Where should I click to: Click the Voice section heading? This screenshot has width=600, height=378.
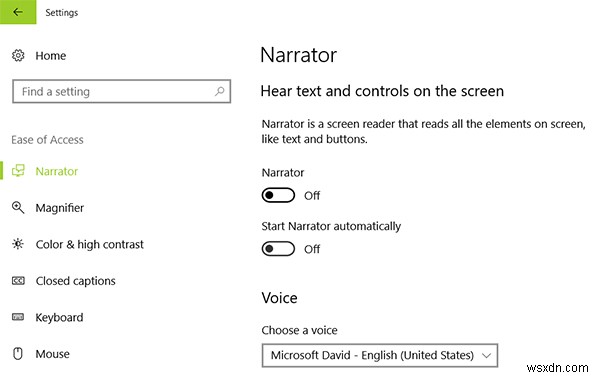point(279,298)
